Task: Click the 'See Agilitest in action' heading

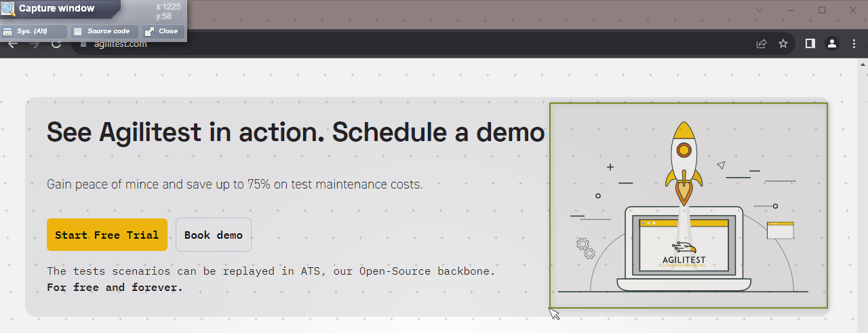Action: pyautogui.click(x=296, y=133)
